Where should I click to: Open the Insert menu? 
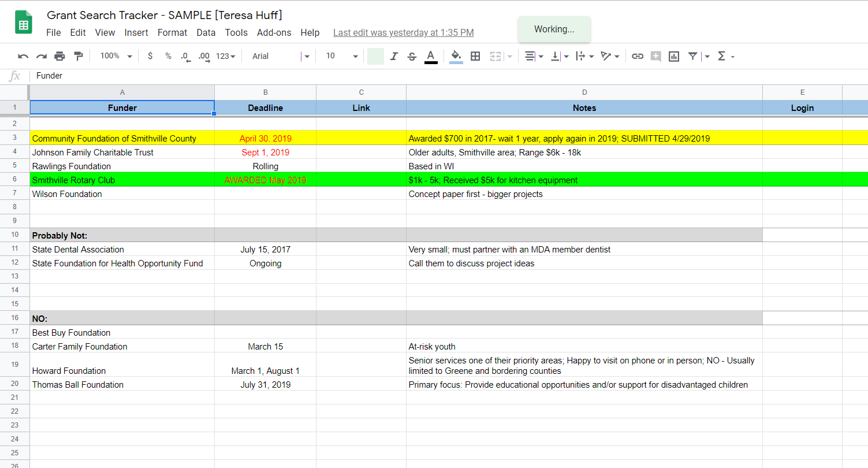pos(136,33)
